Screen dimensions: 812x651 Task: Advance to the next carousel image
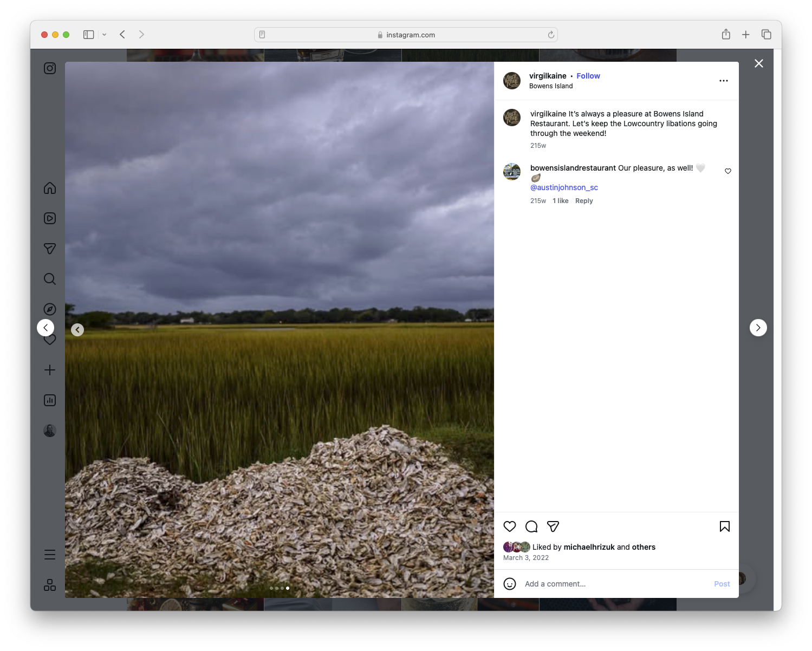click(758, 328)
